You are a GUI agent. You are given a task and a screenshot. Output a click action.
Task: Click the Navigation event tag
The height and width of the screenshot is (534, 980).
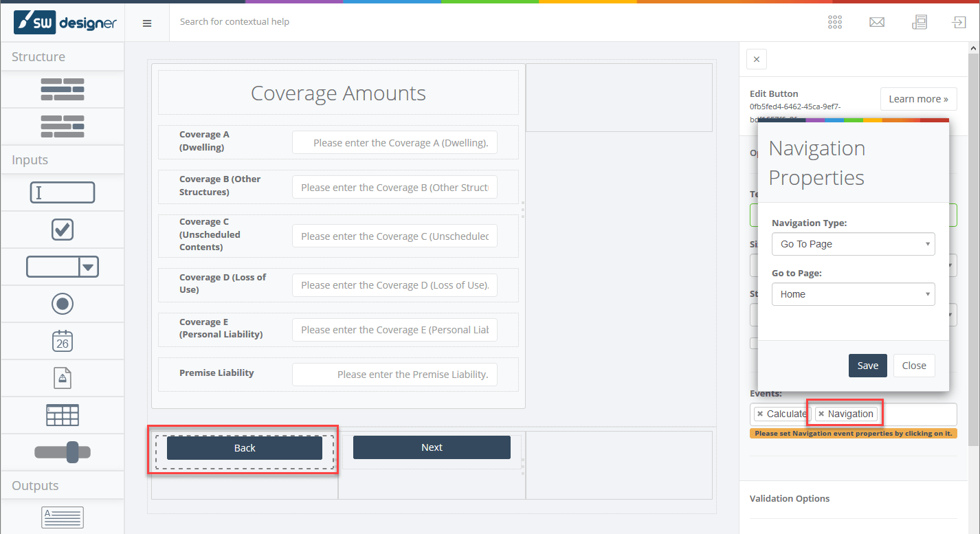click(x=850, y=414)
